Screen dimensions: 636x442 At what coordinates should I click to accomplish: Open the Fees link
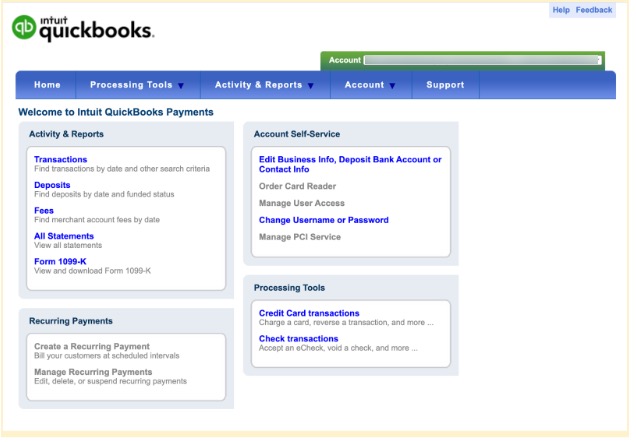[44, 212]
